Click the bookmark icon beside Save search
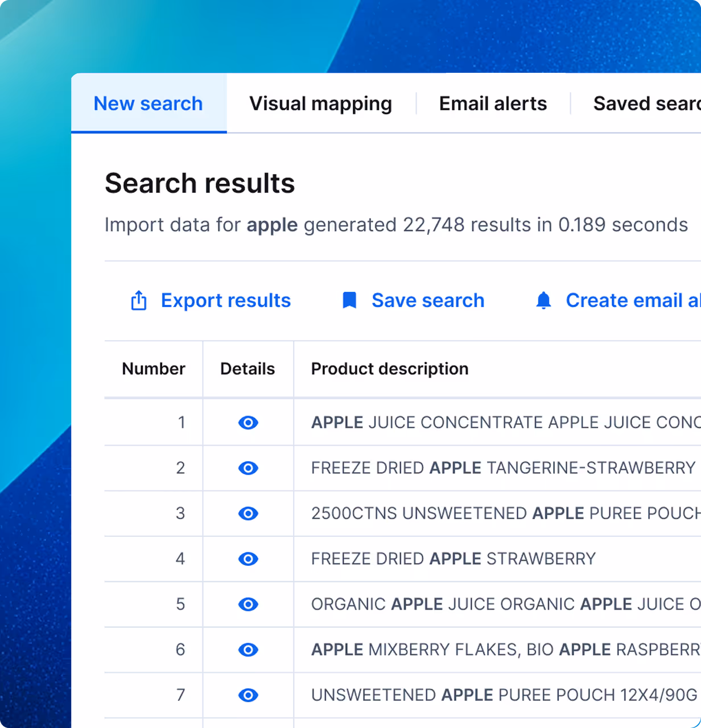The width and height of the screenshot is (701, 728). pos(349,300)
